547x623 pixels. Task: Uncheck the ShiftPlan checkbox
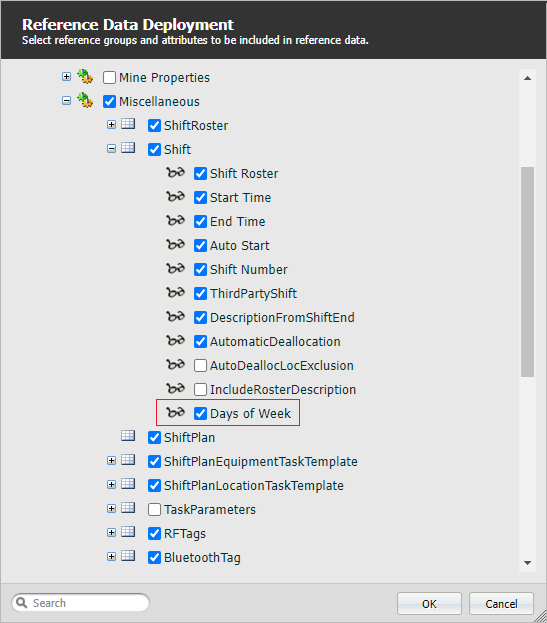(154, 437)
